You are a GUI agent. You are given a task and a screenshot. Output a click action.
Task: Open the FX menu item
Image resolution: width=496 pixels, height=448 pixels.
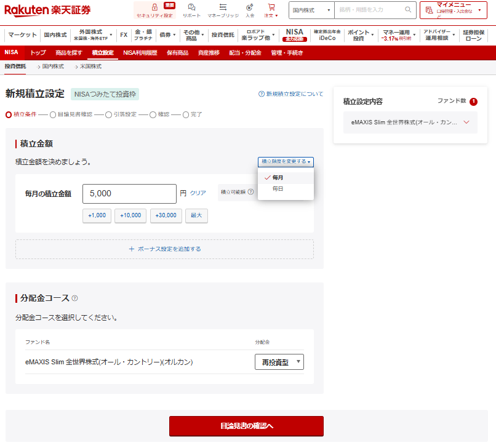[x=124, y=35]
